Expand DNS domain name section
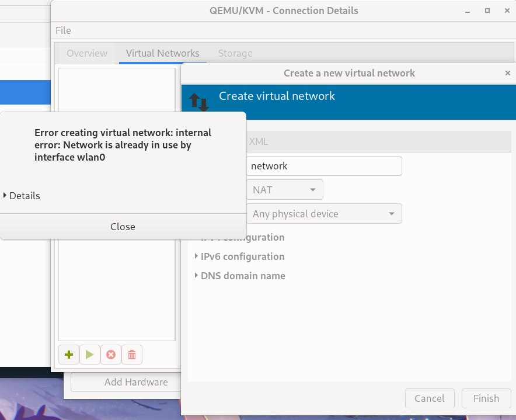The width and height of the screenshot is (516, 420). click(240, 276)
